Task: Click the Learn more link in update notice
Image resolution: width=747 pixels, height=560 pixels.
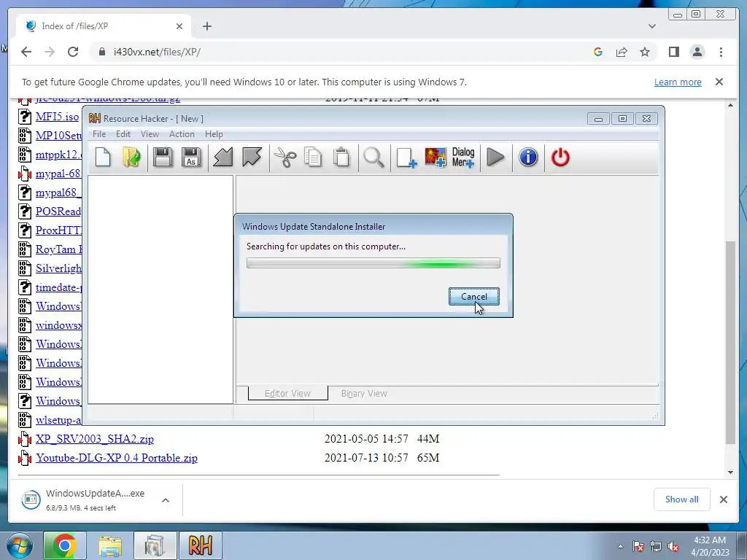Action: pos(678,82)
